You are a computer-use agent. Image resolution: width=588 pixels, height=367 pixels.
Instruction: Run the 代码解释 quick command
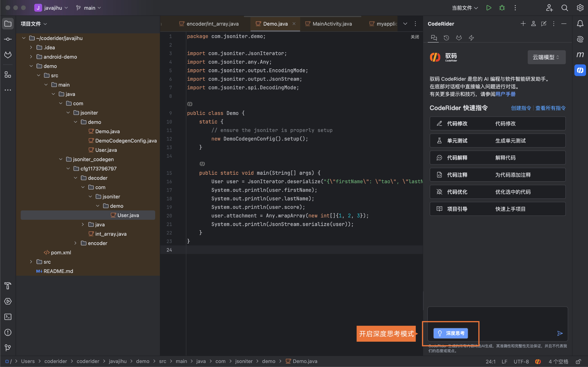(x=498, y=158)
